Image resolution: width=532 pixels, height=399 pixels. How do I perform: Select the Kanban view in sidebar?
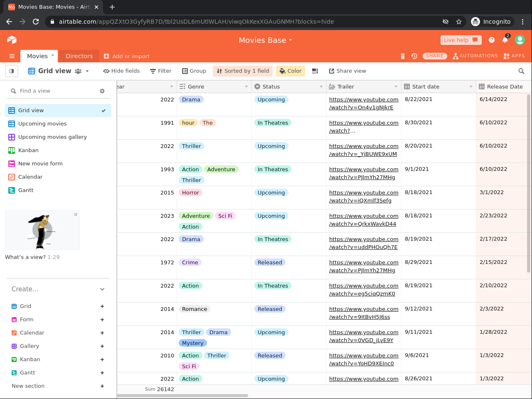click(x=58, y=150)
